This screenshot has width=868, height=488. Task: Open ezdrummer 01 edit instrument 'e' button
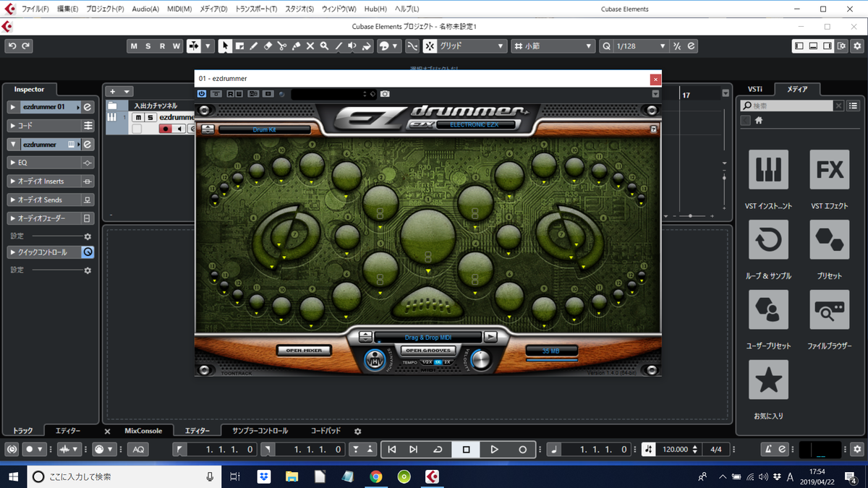[x=88, y=107]
